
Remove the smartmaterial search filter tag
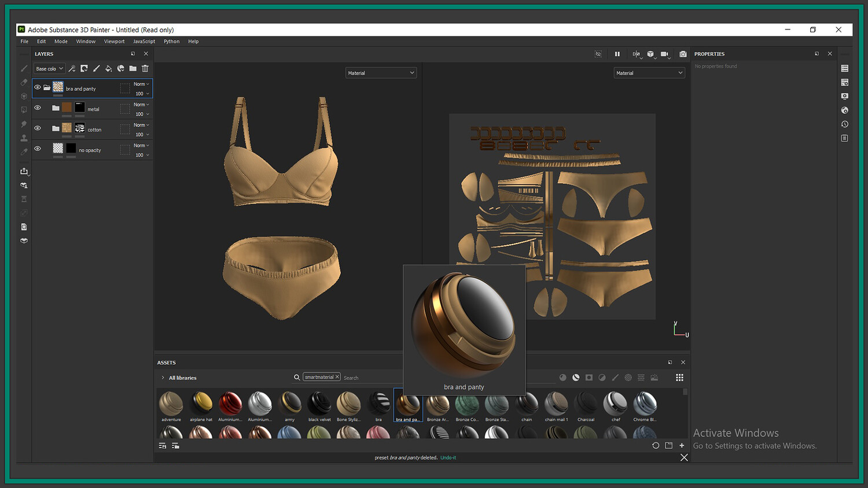pos(337,377)
